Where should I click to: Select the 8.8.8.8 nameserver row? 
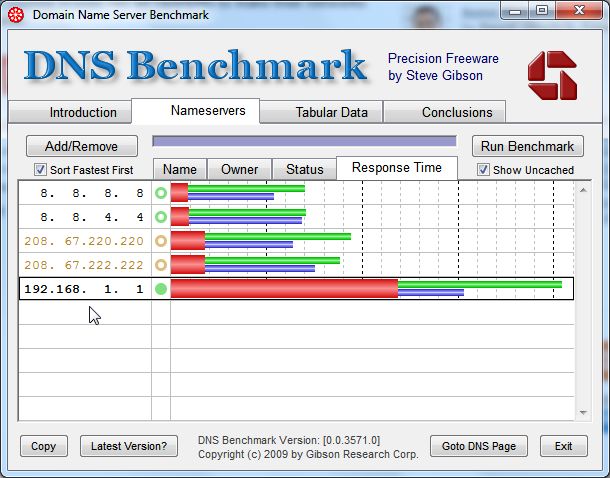pos(296,193)
